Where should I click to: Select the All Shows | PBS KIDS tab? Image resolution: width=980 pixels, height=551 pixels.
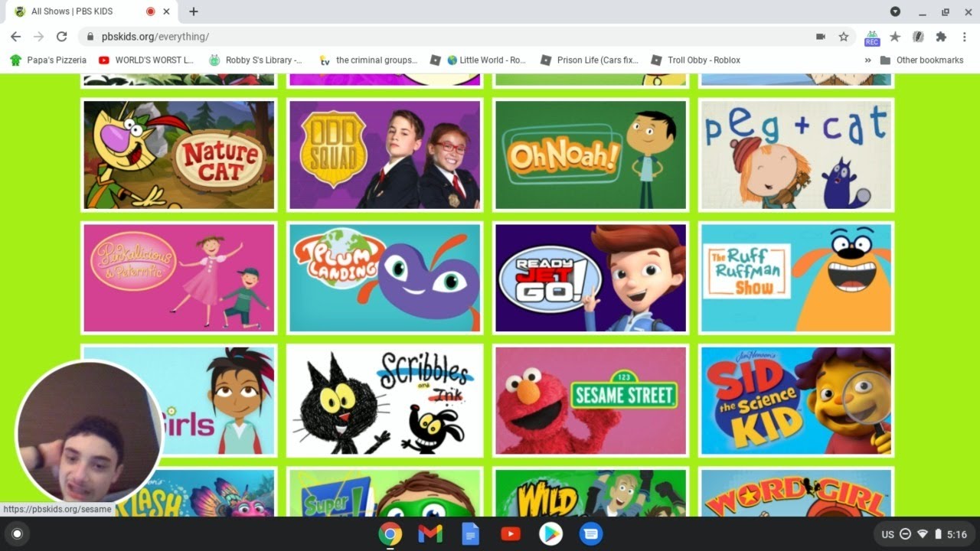[x=91, y=11]
